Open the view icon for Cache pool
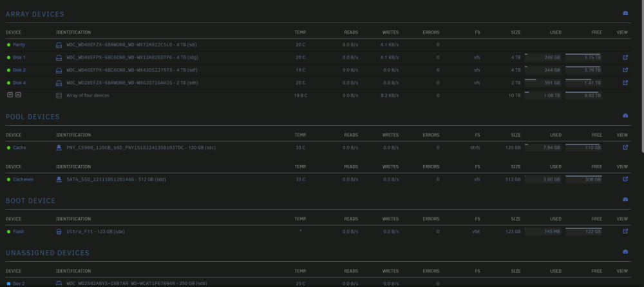The image size is (644, 287). [x=625, y=147]
